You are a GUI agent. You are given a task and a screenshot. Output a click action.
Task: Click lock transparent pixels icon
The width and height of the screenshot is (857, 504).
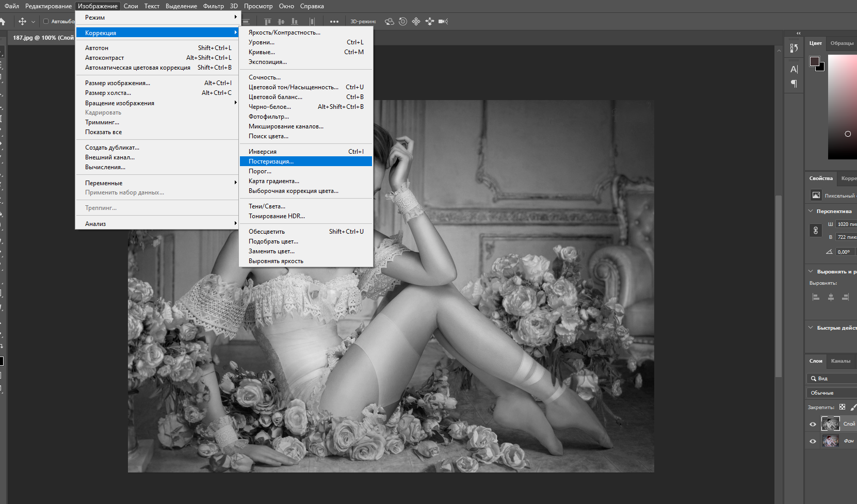pyautogui.click(x=842, y=407)
